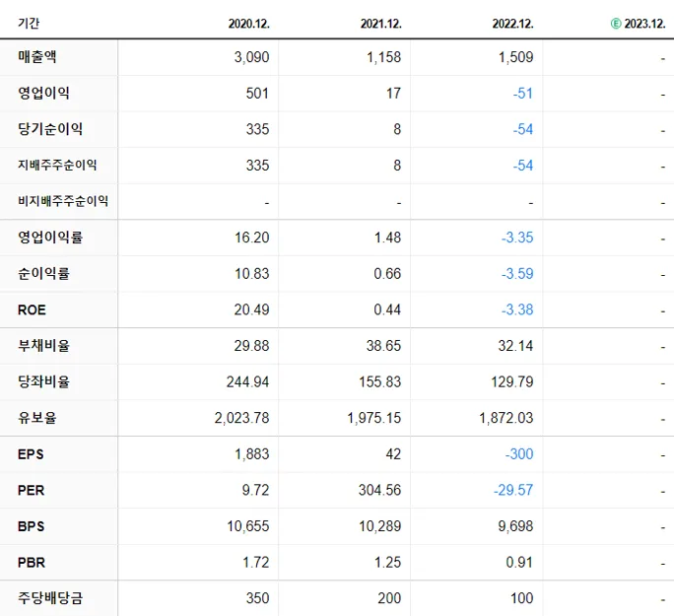The image size is (674, 616).
Task: Click the PBR row label
Action: pyautogui.click(x=32, y=563)
